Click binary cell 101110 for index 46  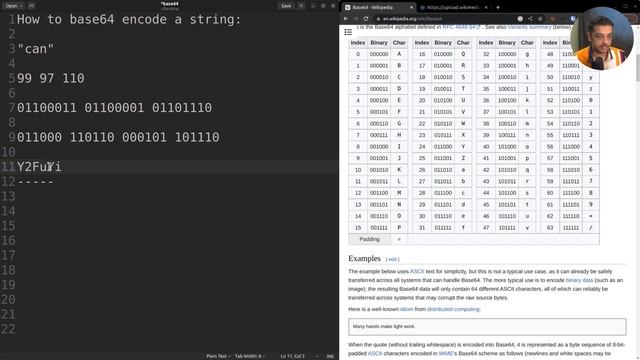point(507,216)
